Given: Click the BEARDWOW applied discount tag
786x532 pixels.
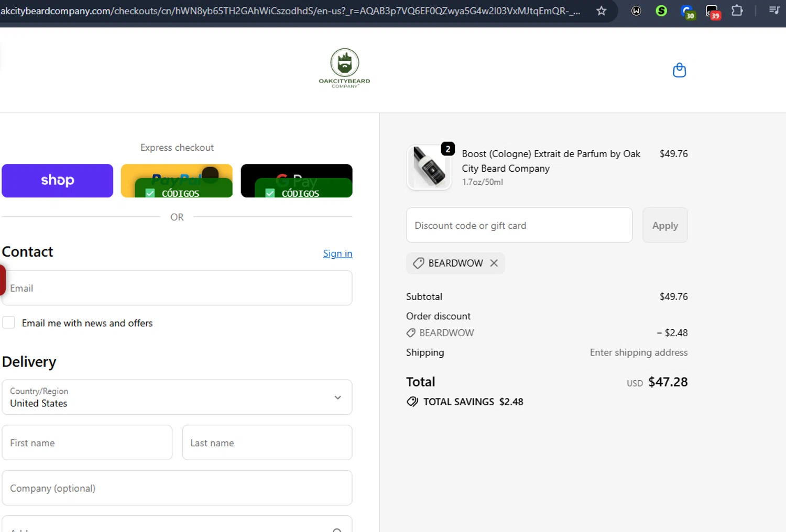Looking at the screenshot, I should click(455, 263).
